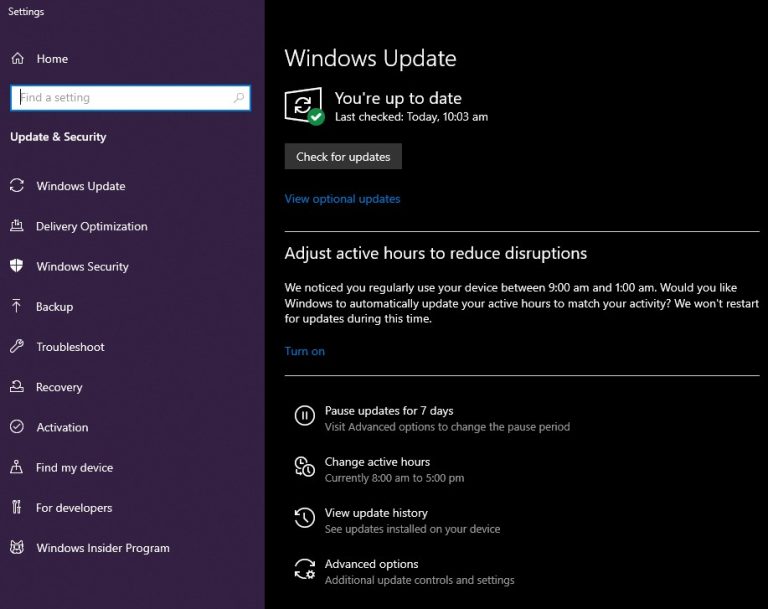Click the Windows Insider Program cat icon
Image resolution: width=768 pixels, height=609 pixels.
click(17, 548)
